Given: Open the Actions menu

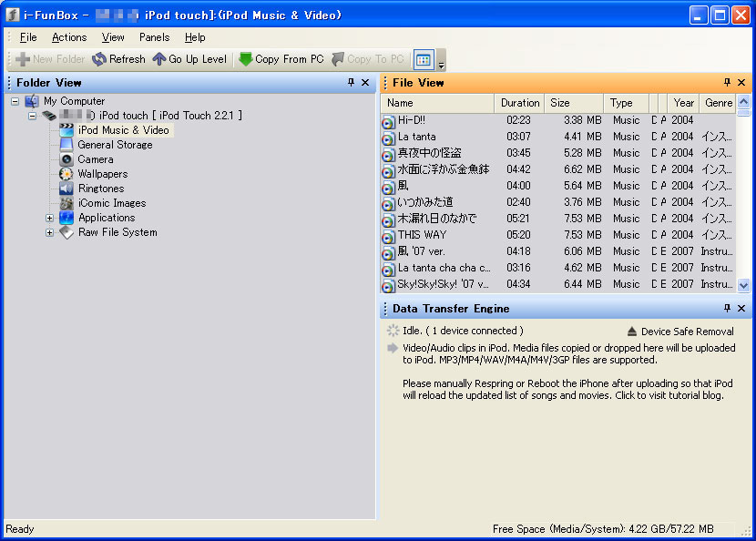Looking at the screenshot, I should click(69, 37).
